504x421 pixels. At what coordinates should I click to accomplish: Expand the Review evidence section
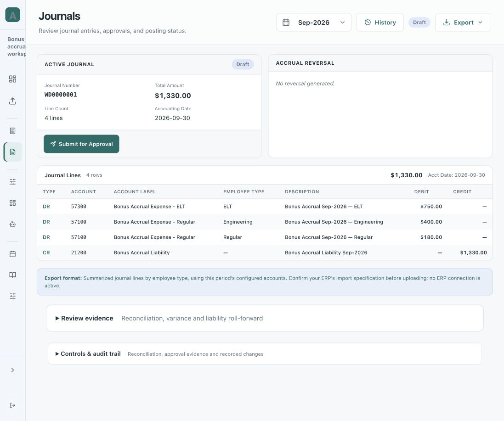click(x=265, y=318)
